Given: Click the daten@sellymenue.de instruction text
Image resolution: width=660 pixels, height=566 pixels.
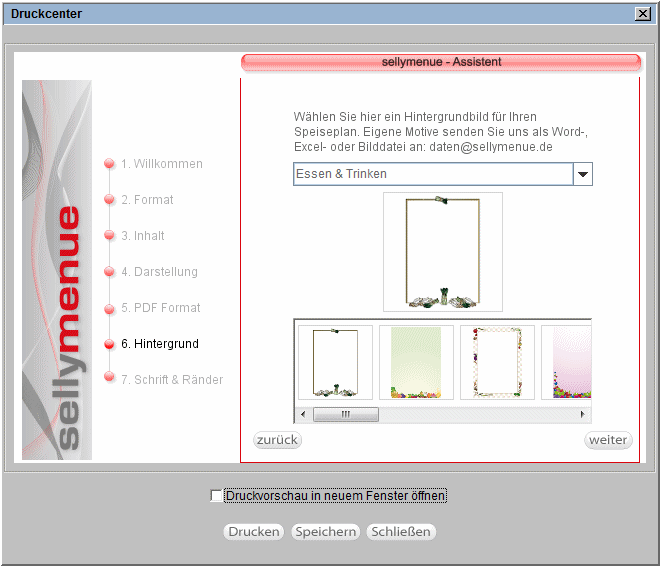Looking at the screenshot, I should pyautogui.click(x=491, y=147).
